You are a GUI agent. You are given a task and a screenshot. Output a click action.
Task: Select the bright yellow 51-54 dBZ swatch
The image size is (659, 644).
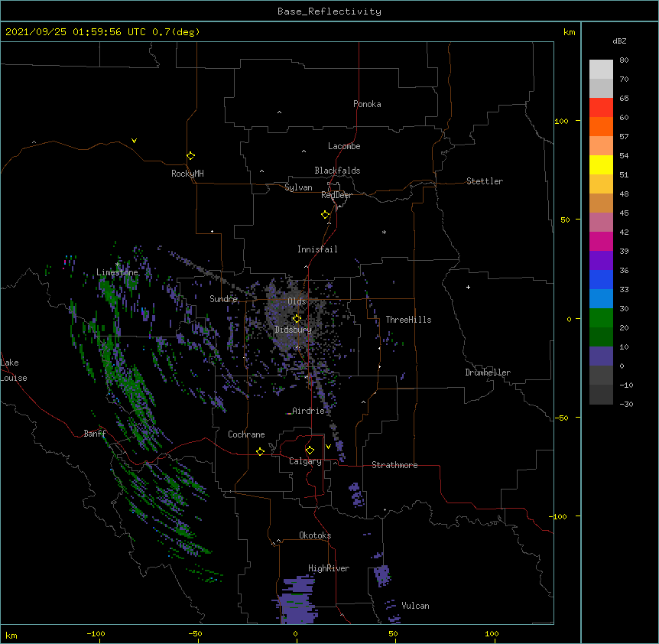click(x=601, y=164)
